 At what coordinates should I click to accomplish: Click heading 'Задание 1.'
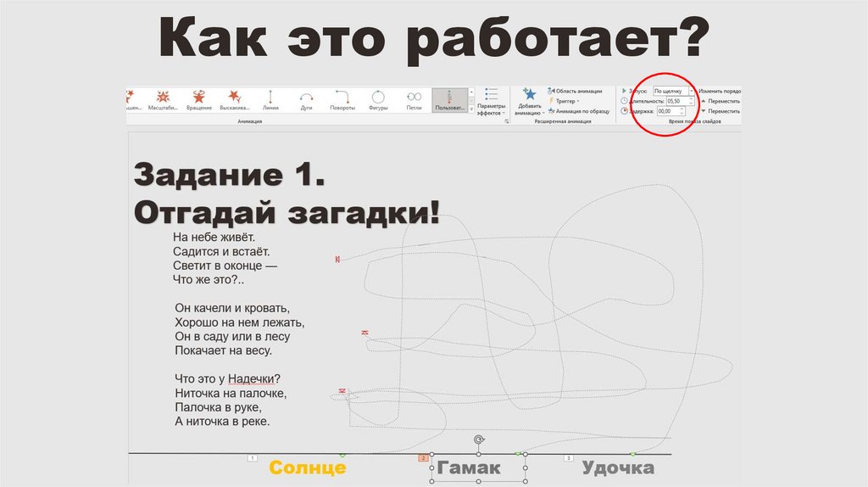click(x=229, y=175)
